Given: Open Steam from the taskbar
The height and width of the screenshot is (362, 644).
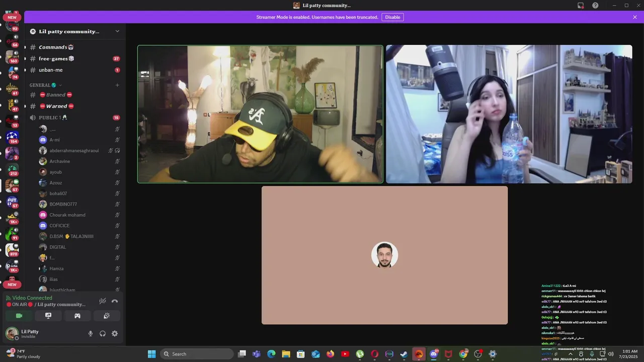Looking at the screenshot, I should coord(404,354).
